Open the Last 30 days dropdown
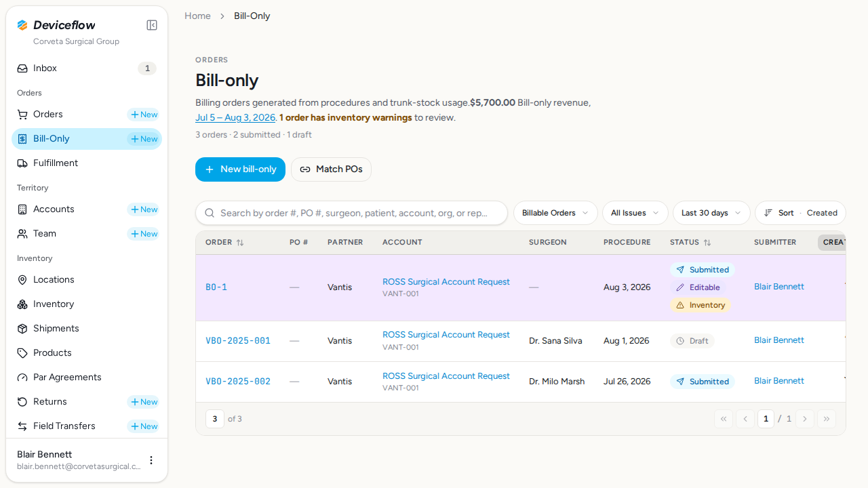The image size is (868, 488). tap(711, 213)
